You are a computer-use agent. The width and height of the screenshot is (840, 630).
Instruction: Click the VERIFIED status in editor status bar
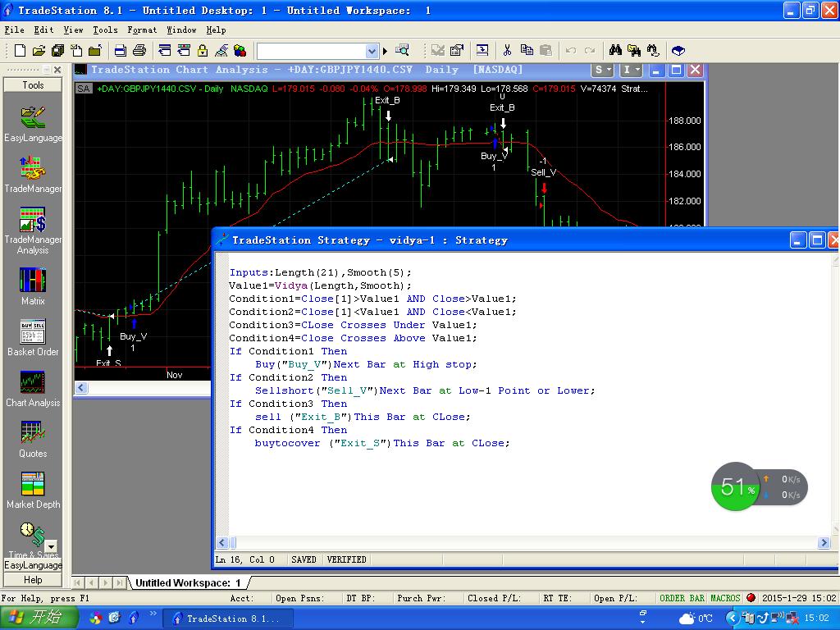[x=347, y=559]
